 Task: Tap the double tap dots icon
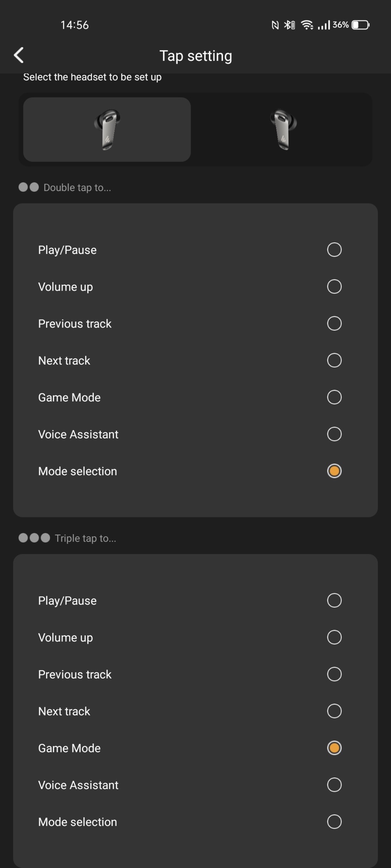29,187
